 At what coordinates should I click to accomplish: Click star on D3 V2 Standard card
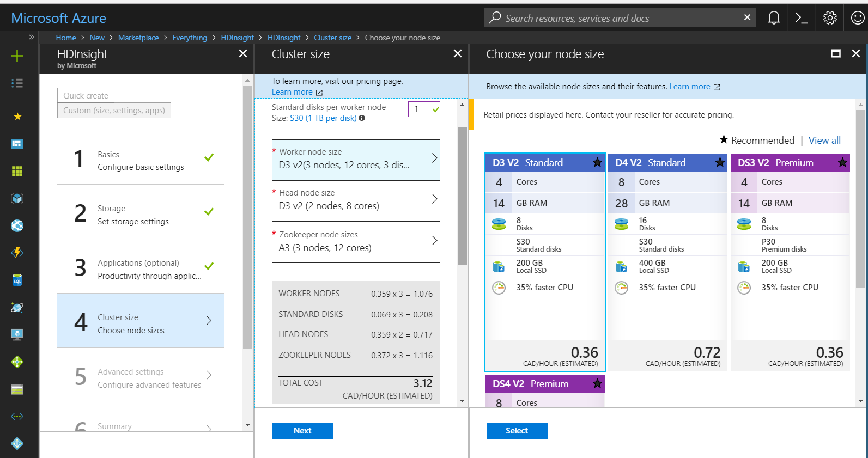click(x=597, y=162)
